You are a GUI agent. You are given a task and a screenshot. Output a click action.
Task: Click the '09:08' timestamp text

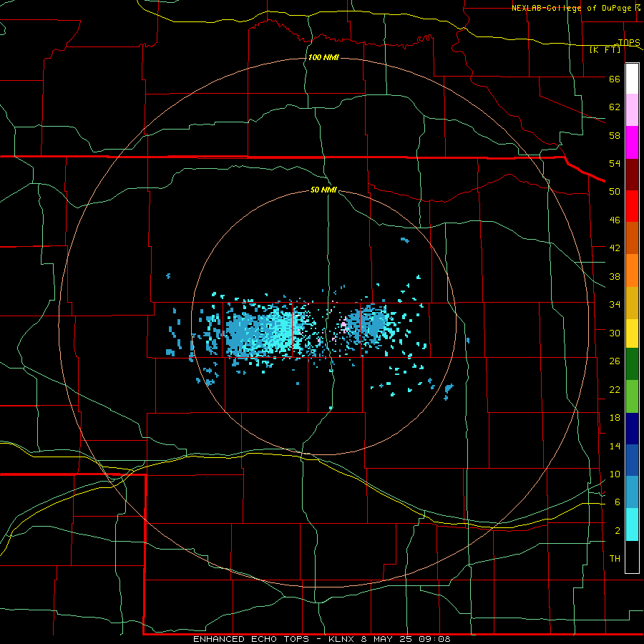pyautogui.click(x=434, y=639)
